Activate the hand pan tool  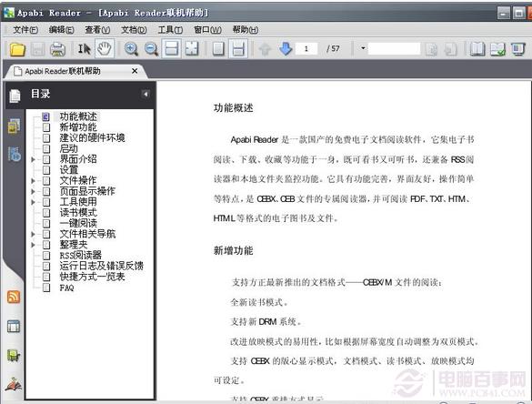coord(105,49)
